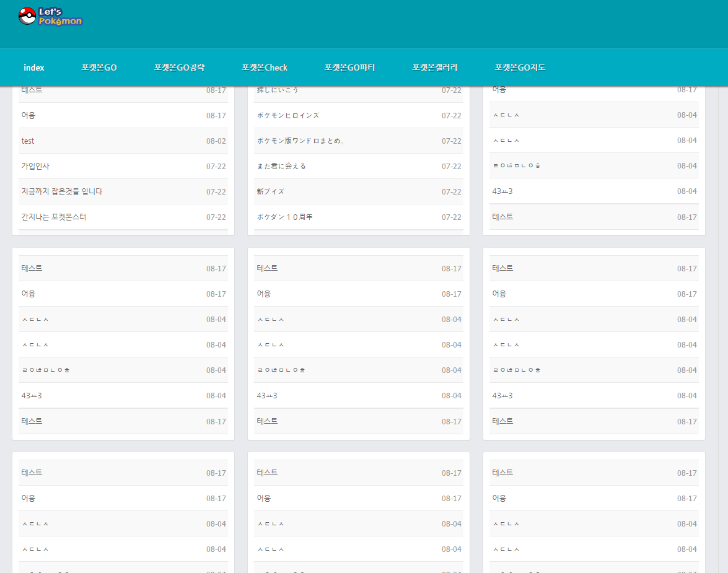Open the 포켓몬GO파티 page
This screenshot has width=728, height=573.
click(349, 68)
